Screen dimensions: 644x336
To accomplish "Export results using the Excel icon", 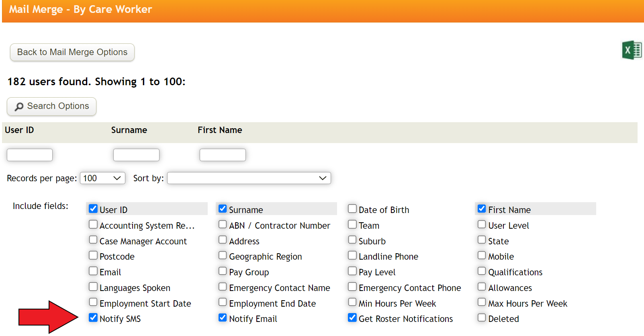I will click(x=632, y=50).
